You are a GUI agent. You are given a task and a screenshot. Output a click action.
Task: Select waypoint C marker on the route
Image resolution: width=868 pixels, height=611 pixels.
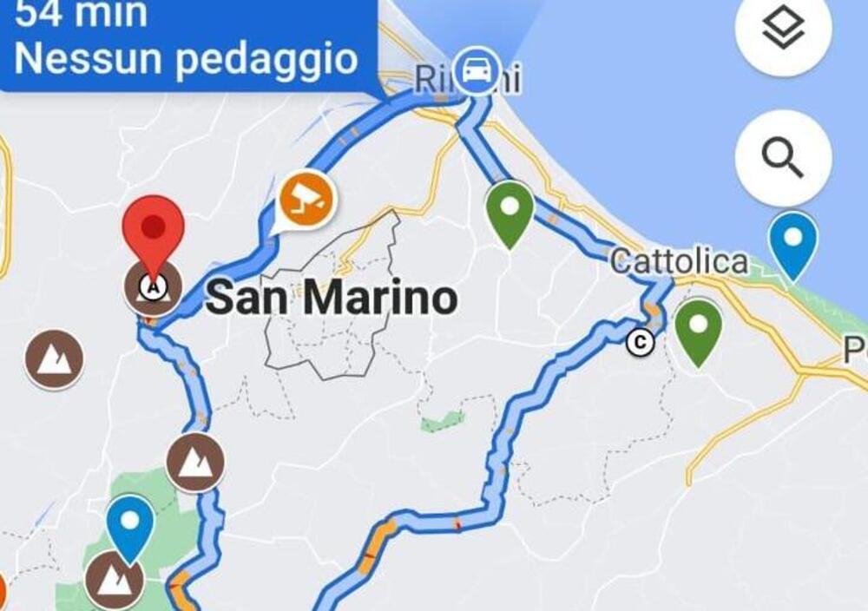(x=640, y=343)
